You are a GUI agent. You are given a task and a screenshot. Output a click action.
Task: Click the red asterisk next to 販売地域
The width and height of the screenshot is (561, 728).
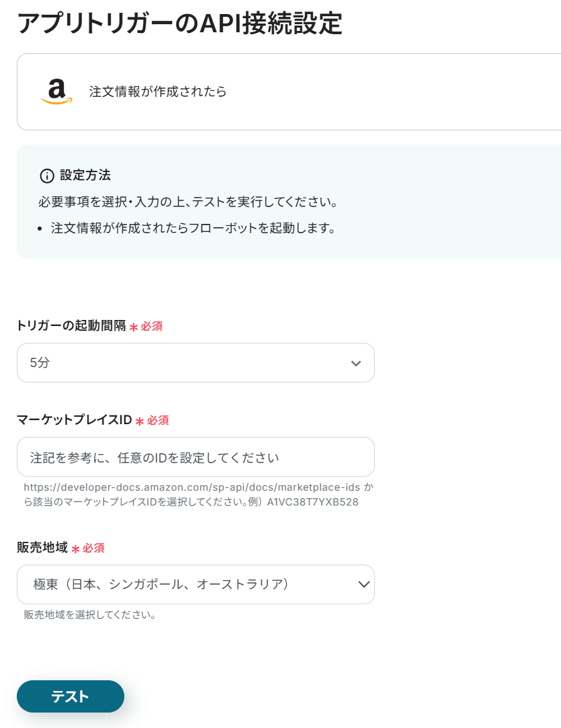point(75,549)
